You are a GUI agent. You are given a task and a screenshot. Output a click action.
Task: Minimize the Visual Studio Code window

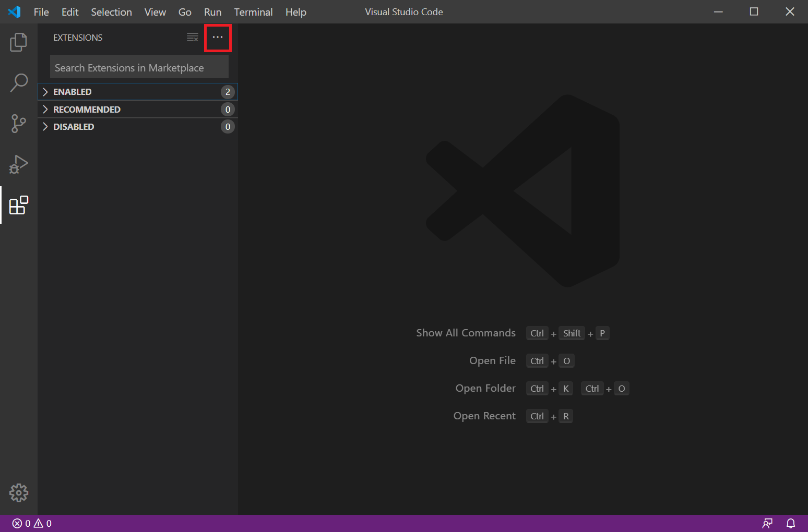(x=718, y=11)
